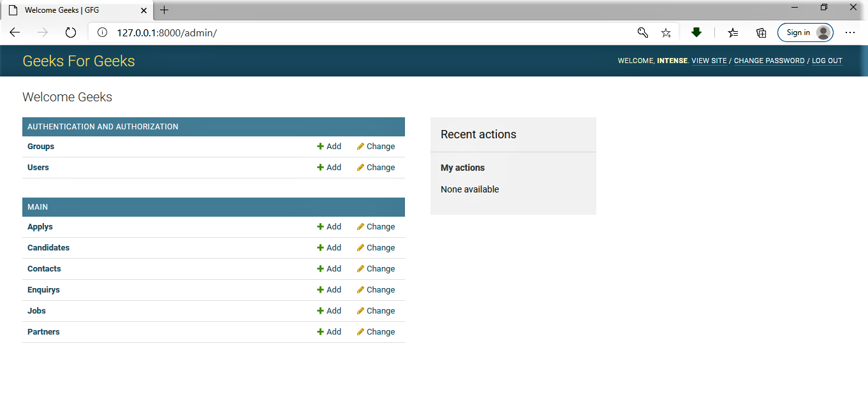This screenshot has height=420, width=868.
Task: Add a new Apply entry
Action: (329, 227)
